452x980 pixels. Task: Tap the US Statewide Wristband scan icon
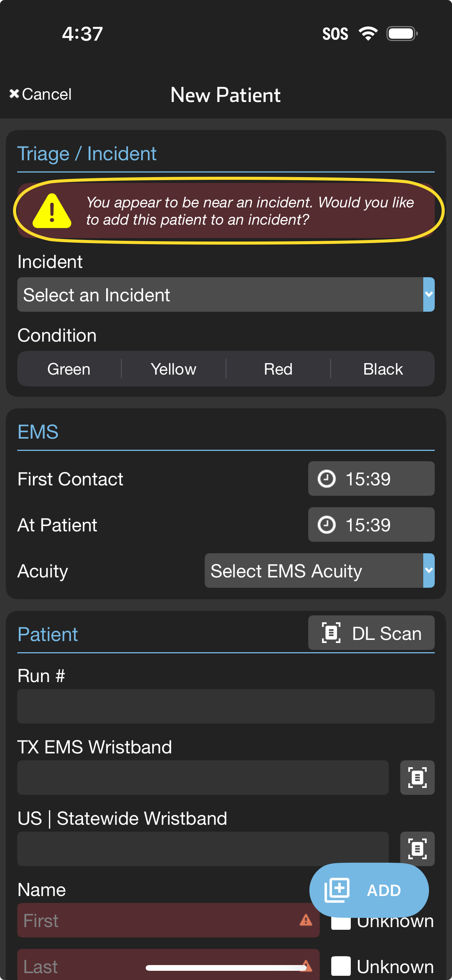[417, 848]
